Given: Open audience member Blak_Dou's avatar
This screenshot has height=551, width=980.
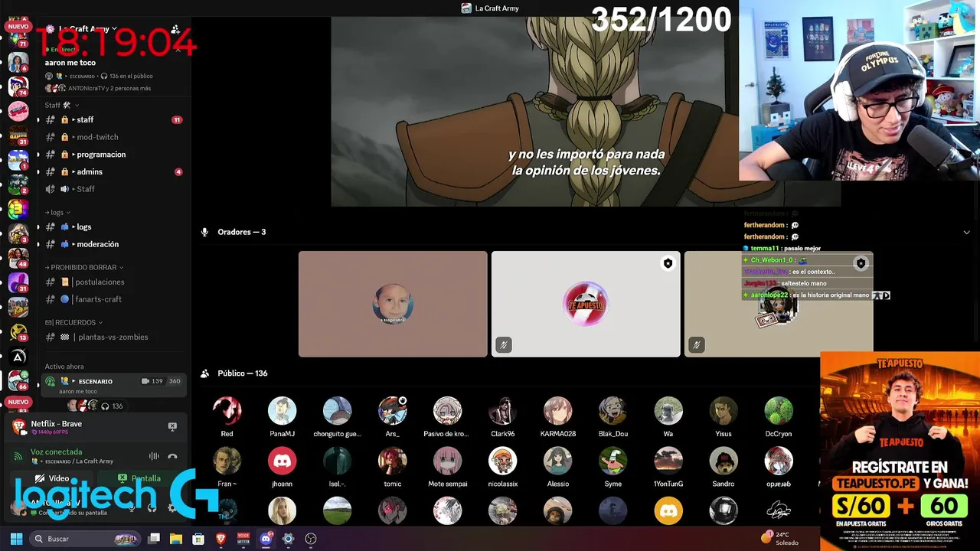Looking at the screenshot, I should (x=612, y=411).
